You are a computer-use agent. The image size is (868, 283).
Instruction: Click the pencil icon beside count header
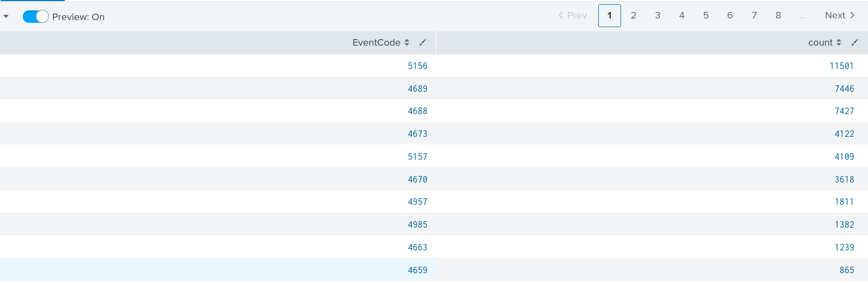(854, 42)
